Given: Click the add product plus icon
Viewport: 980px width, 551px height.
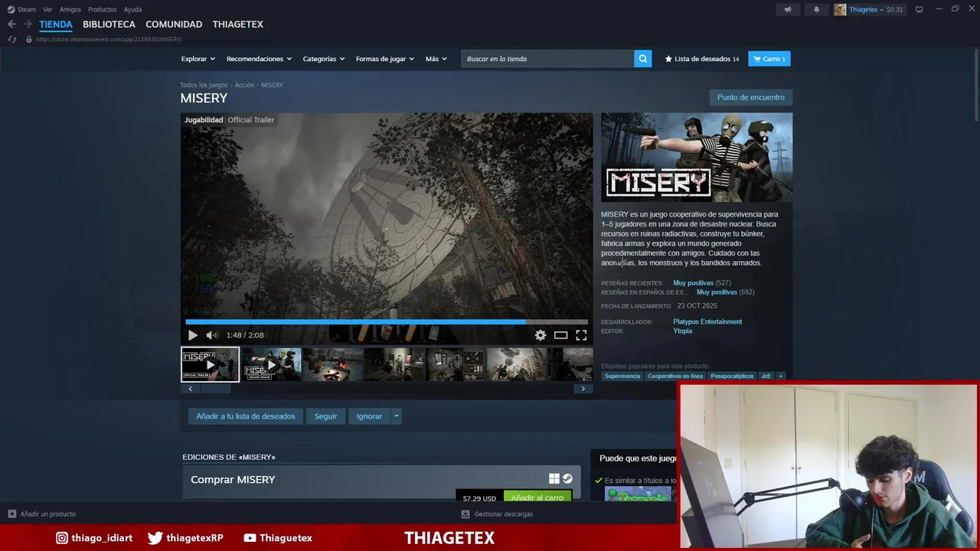Looking at the screenshot, I should 11,514.
